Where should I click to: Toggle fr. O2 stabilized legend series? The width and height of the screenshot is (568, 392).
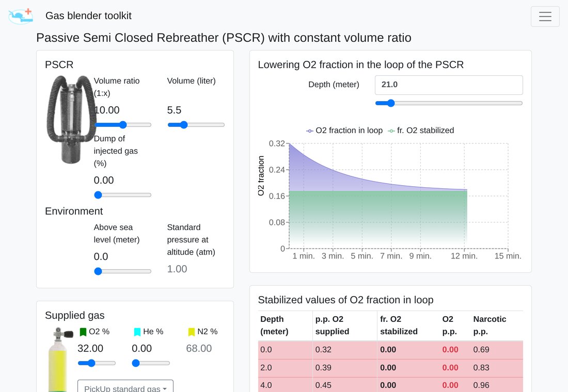[x=421, y=130]
